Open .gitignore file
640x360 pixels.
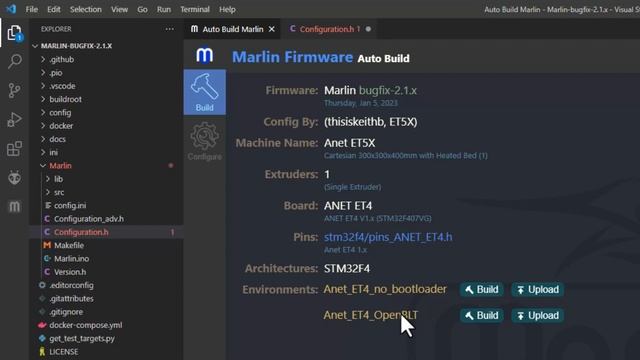[66, 311]
